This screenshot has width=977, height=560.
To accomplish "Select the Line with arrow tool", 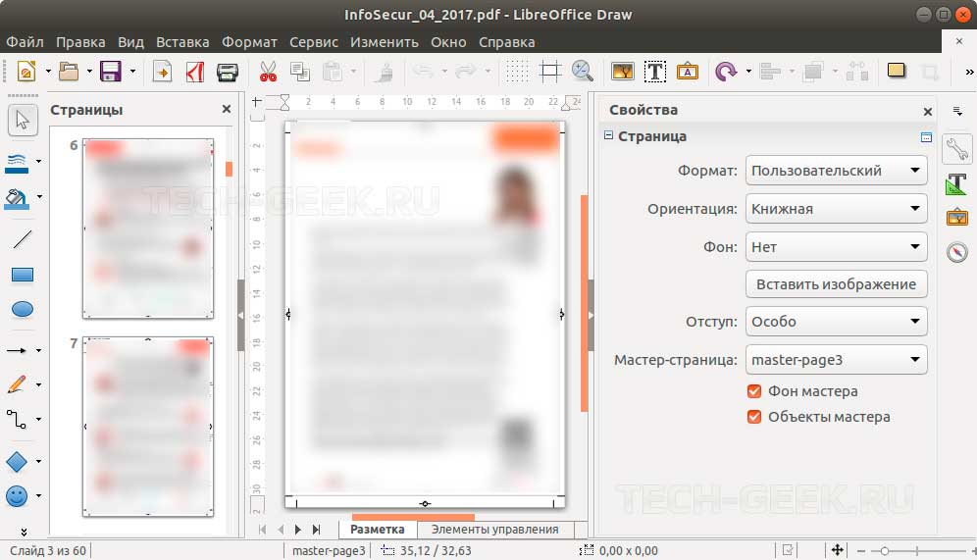I will coord(17,351).
